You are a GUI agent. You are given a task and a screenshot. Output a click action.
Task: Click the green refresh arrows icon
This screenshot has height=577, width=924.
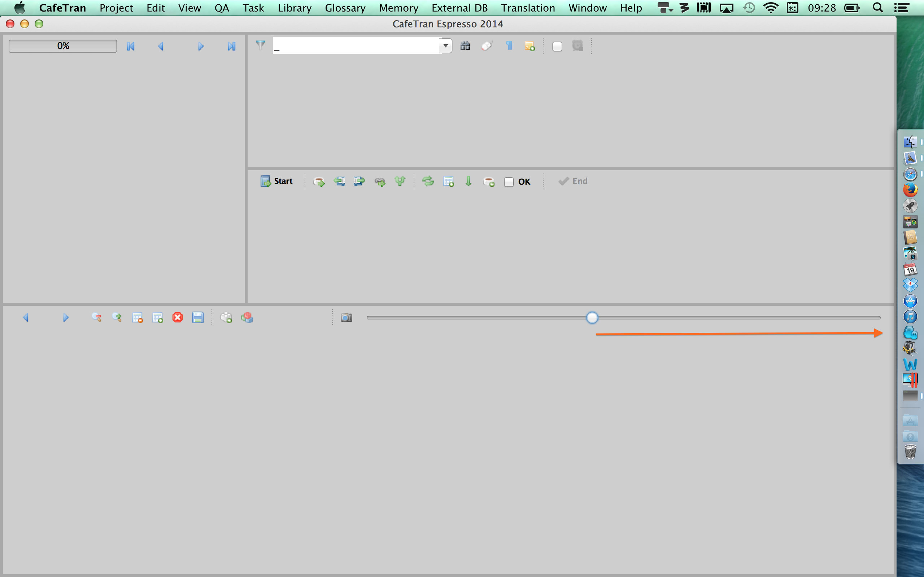pos(428,181)
